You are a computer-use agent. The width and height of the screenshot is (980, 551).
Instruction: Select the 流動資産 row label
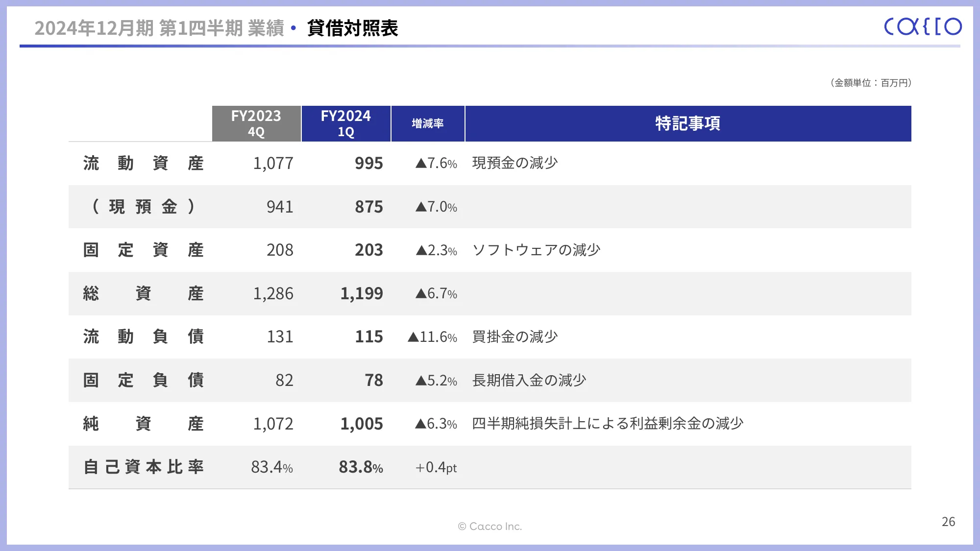(x=143, y=163)
